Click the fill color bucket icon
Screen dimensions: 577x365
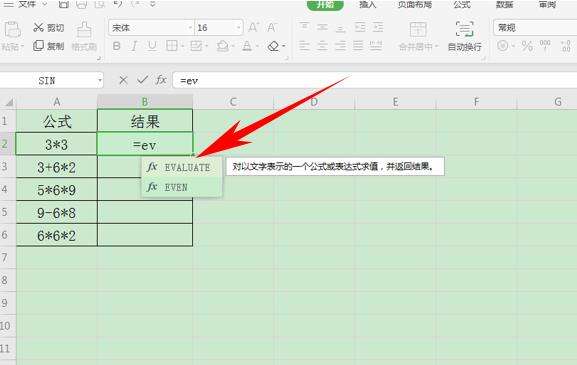[223, 46]
